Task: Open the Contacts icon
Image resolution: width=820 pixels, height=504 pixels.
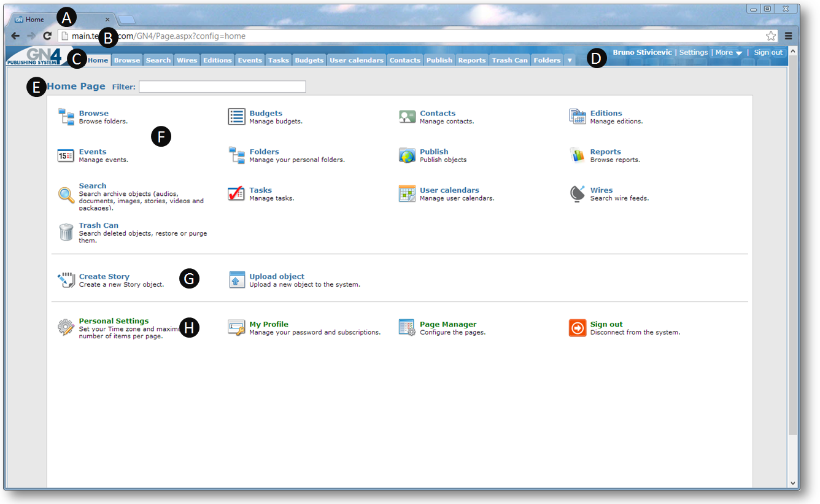Action: tap(407, 117)
